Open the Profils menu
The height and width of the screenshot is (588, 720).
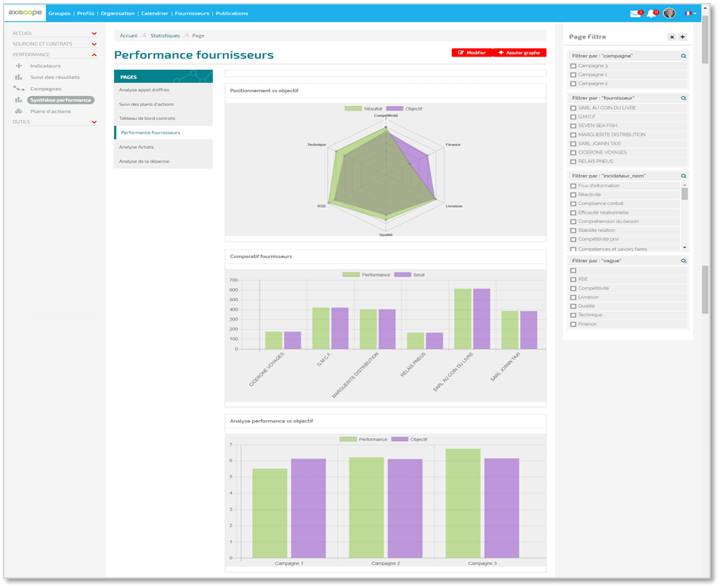click(x=86, y=13)
